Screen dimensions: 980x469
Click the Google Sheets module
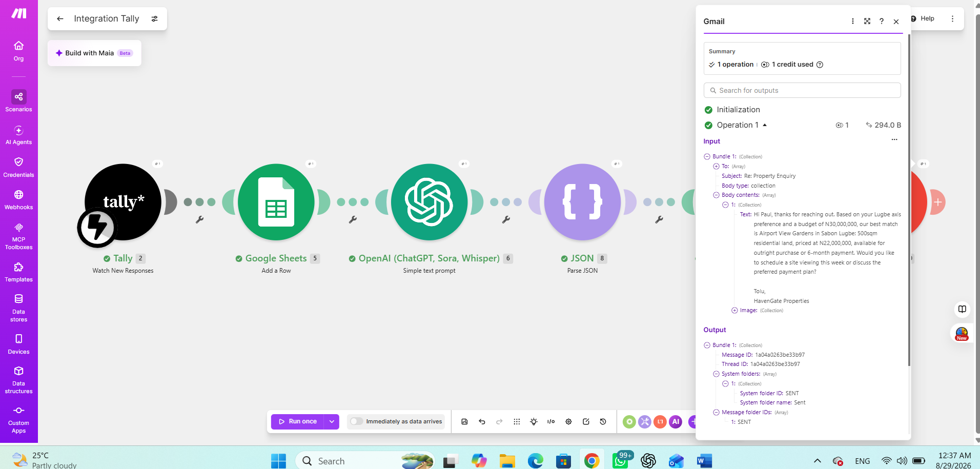pos(276,202)
